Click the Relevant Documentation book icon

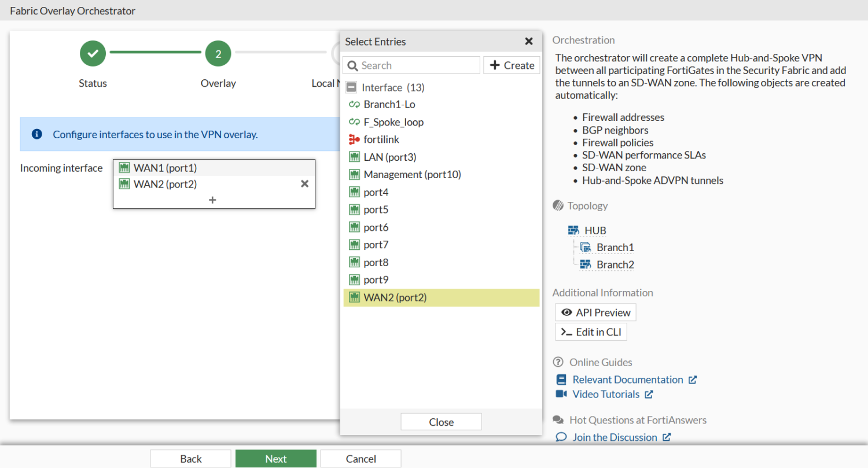point(561,379)
